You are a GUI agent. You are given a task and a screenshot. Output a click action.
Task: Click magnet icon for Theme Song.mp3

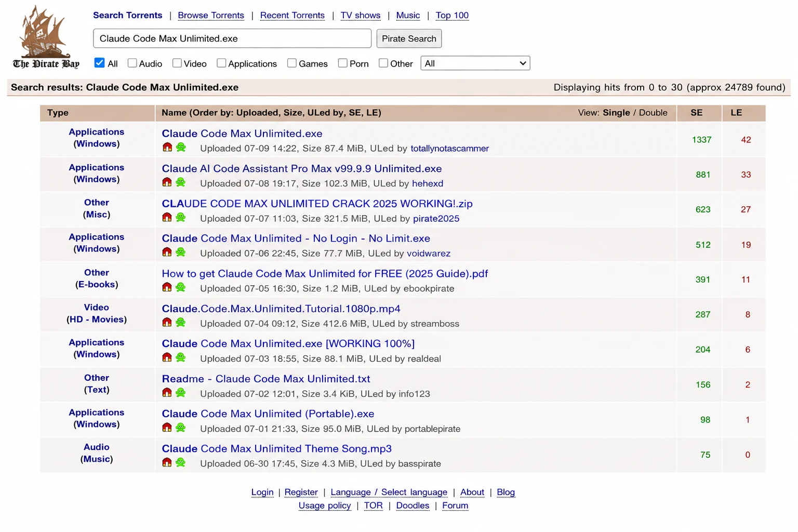[x=167, y=462]
